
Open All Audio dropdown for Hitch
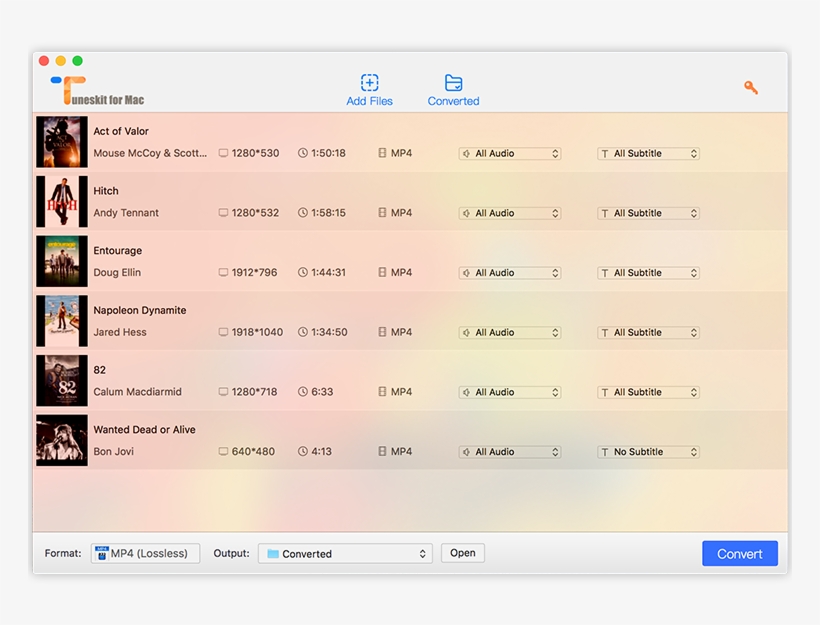pyautogui.click(x=510, y=213)
